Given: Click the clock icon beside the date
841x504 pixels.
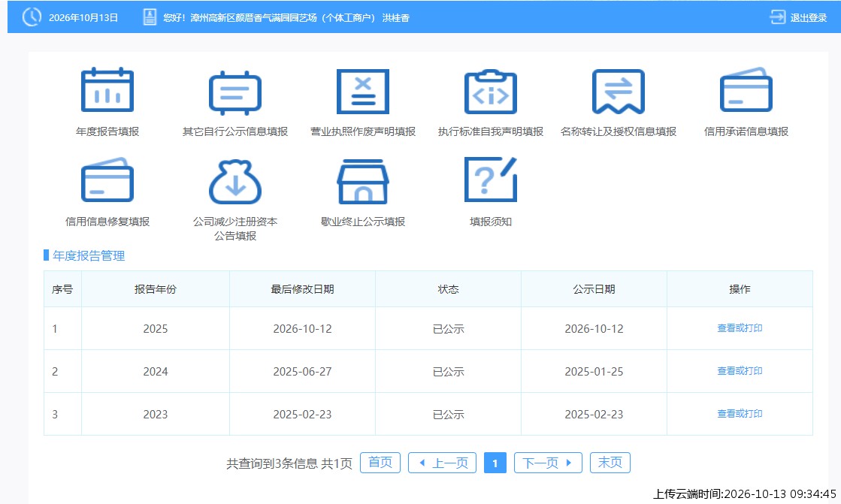Looking at the screenshot, I should click(x=32, y=17).
